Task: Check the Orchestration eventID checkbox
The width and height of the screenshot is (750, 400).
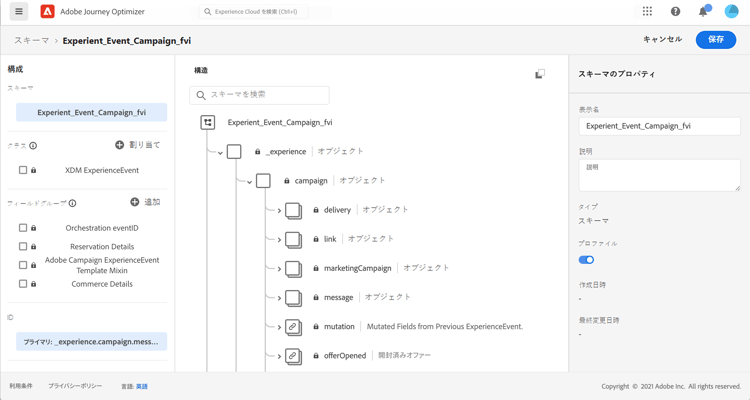Action: click(x=23, y=228)
